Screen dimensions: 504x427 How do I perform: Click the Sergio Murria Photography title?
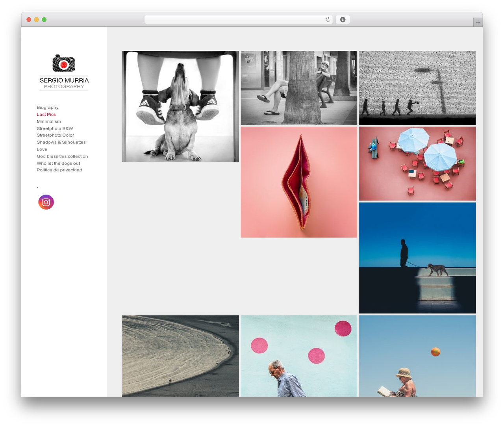tap(64, 83)
